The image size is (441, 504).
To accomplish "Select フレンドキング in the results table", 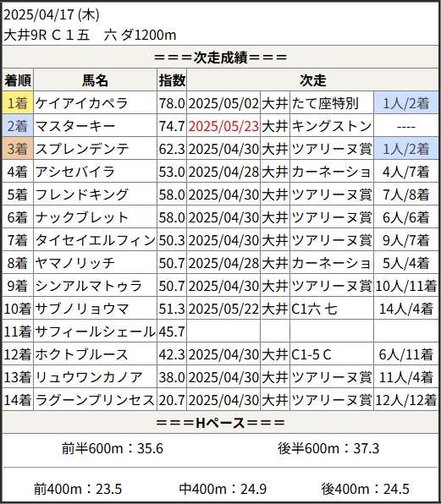I will click(82, 194).
